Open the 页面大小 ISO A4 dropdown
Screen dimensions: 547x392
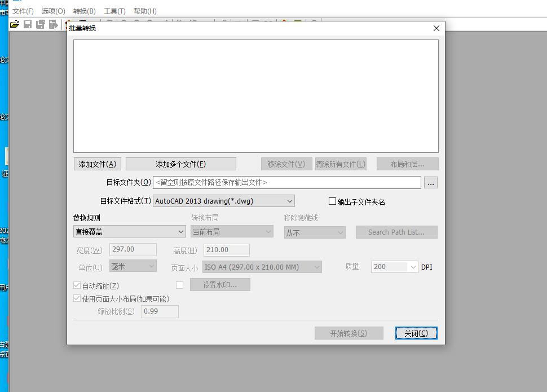[x=318, y=267]
